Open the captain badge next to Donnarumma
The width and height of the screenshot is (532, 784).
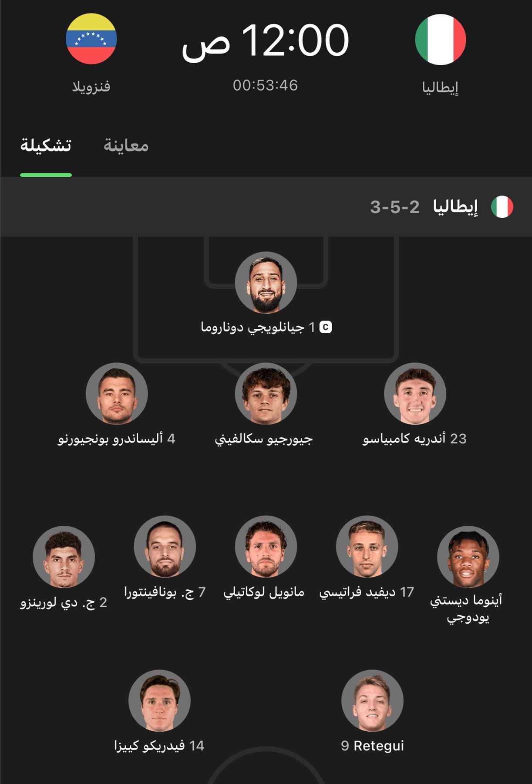(x=326, y=327)
